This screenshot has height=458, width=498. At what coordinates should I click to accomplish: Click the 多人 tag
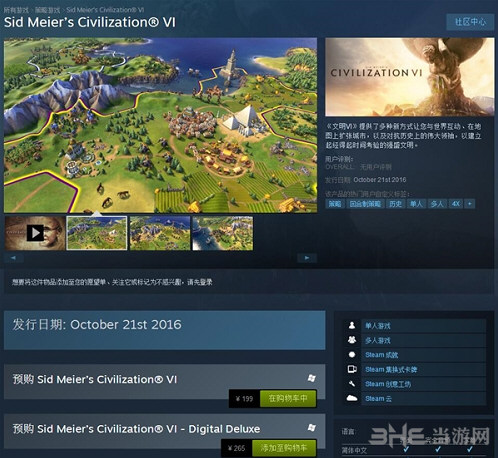(x=437, y=204)
